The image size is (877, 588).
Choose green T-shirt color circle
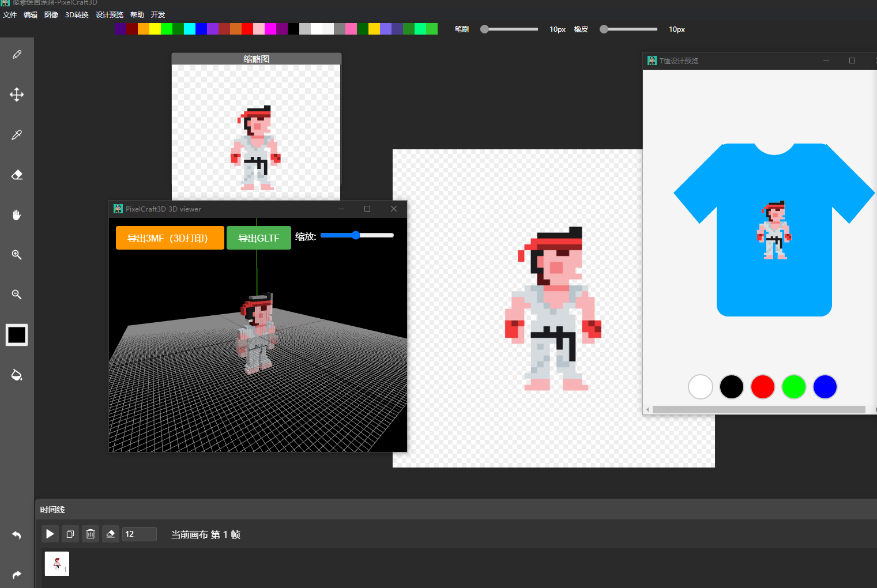(x=794, y=387)
